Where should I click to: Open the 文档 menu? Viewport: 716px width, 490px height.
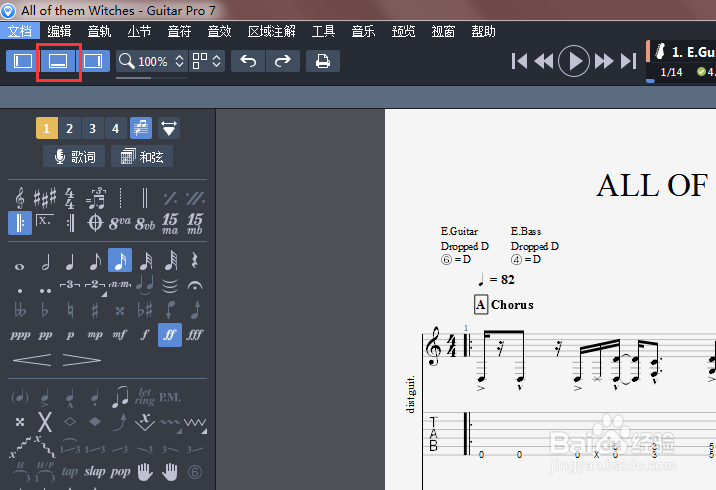click(x=20, y=31)
